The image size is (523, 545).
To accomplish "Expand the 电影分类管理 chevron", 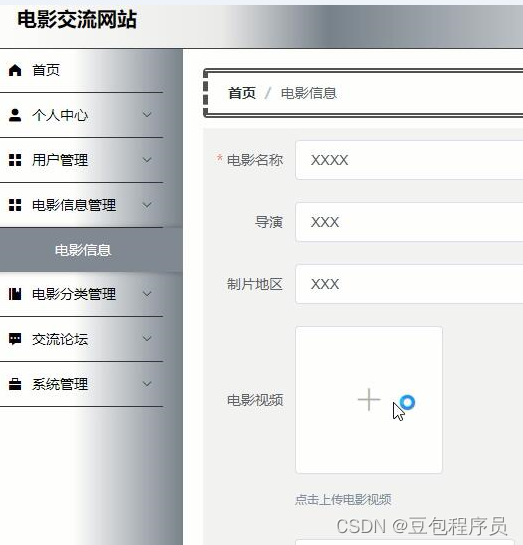I will click(x=147, y=294).
